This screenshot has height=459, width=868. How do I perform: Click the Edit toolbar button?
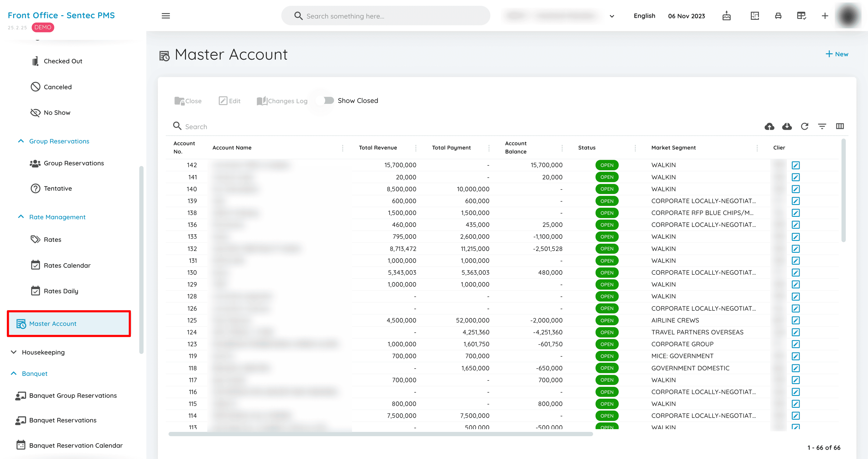coord(229,101)
